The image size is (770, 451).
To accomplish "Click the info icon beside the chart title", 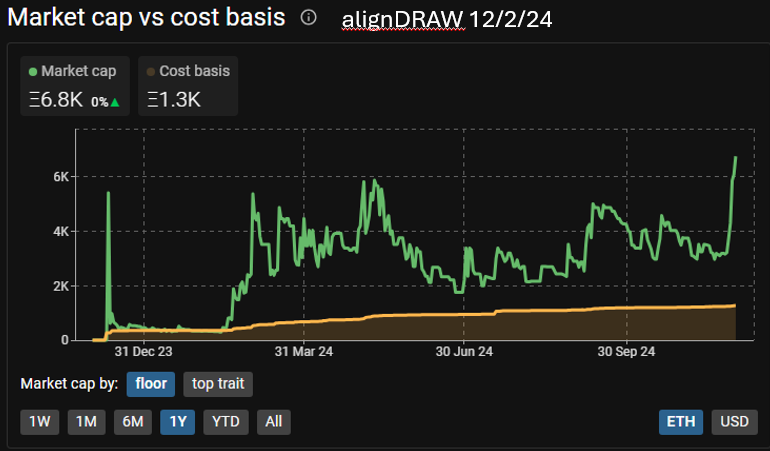I will 308,18.
